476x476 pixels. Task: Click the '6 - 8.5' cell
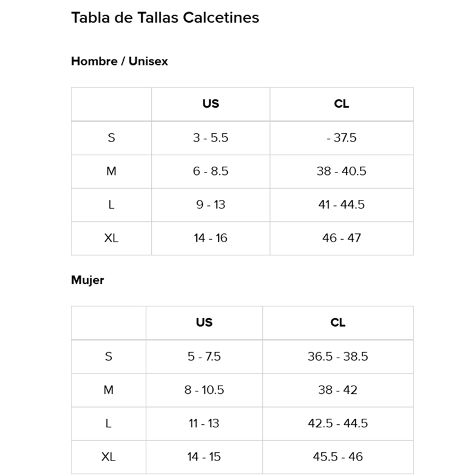[x=211, y=171]
